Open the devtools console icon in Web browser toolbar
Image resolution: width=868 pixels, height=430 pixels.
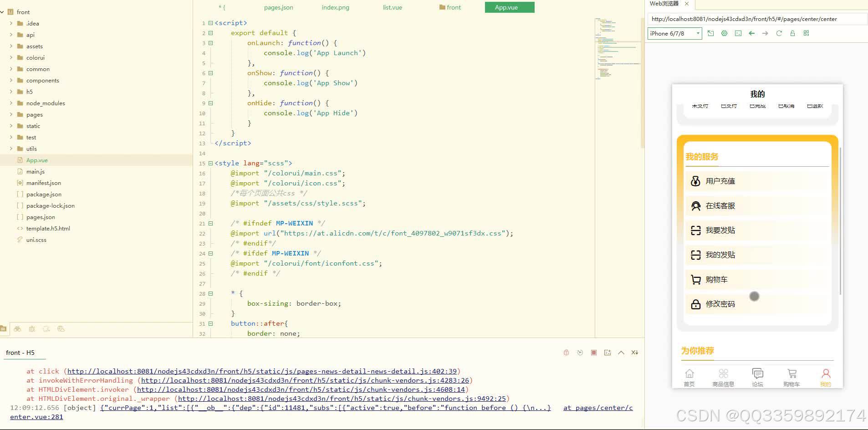(738, 33)
